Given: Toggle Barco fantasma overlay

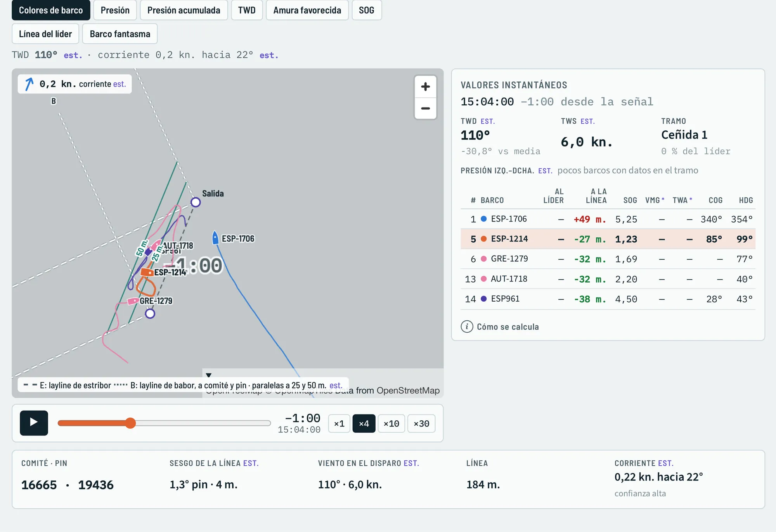Looking at the screenshot, I should 120,34.
